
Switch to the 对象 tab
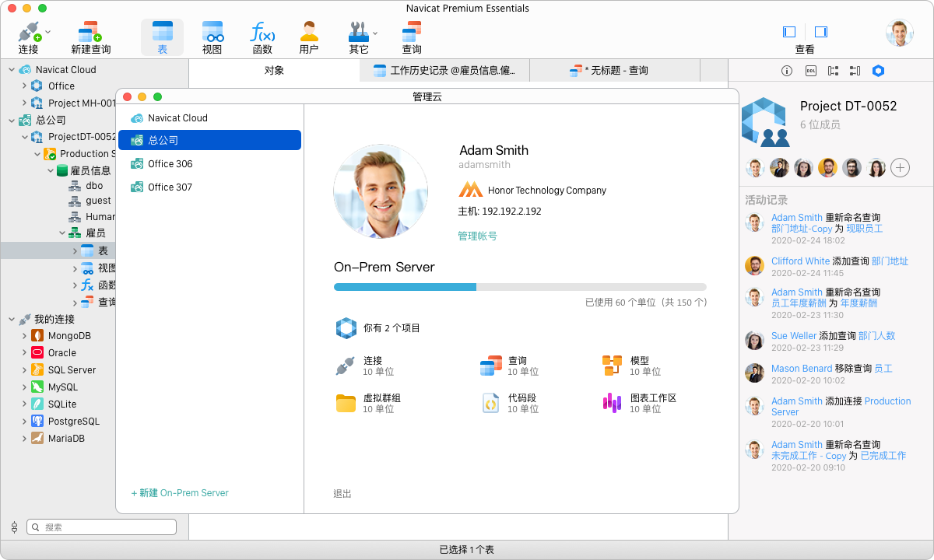(274, 71)
